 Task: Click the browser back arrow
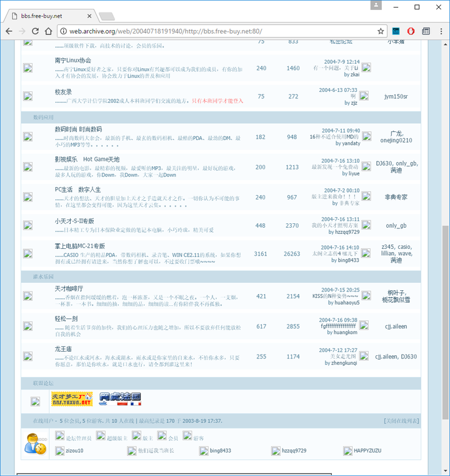click(9, 31)
